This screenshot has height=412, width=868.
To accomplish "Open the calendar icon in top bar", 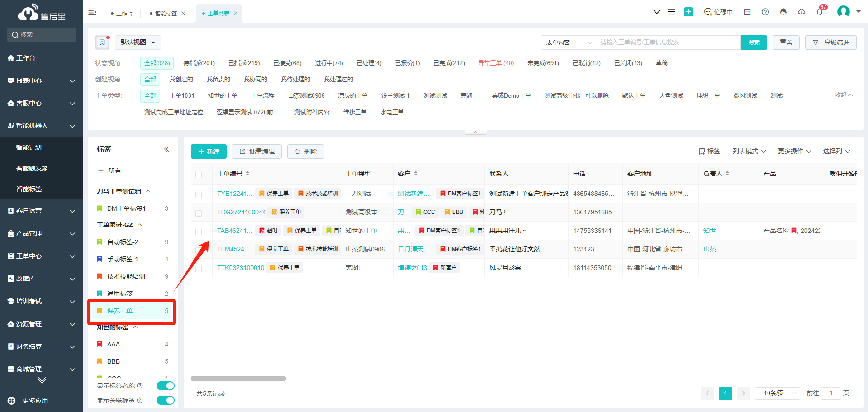I will [747, 12].
